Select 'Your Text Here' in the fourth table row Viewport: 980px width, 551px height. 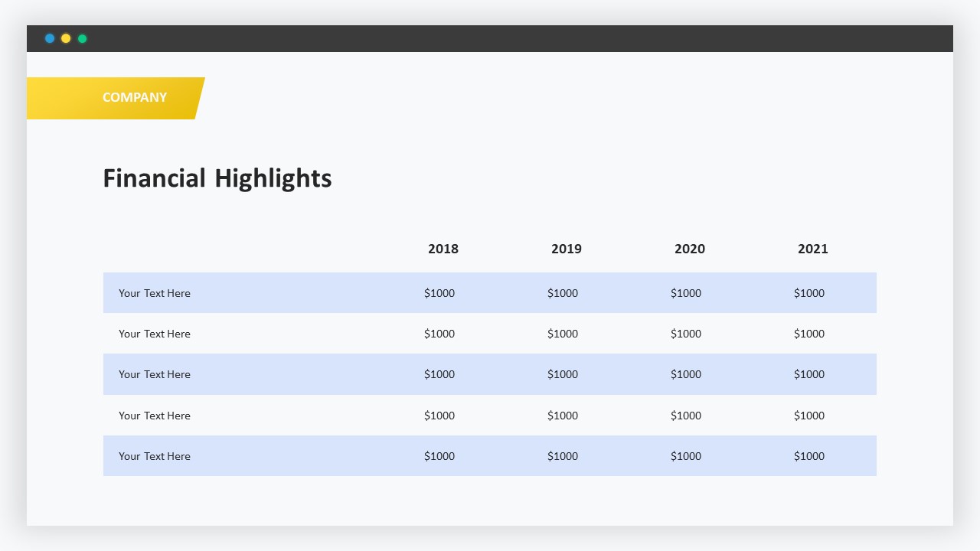pyautogui.click(x=155, y=416)
